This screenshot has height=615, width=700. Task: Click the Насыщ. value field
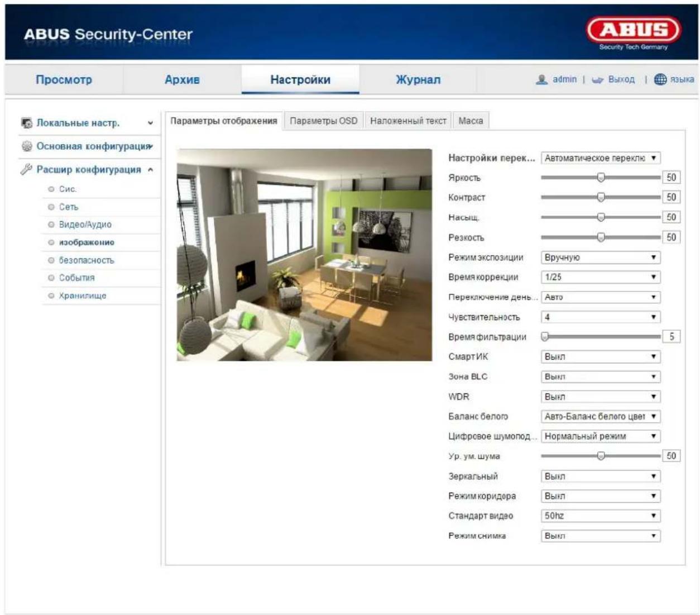(672, 217)
